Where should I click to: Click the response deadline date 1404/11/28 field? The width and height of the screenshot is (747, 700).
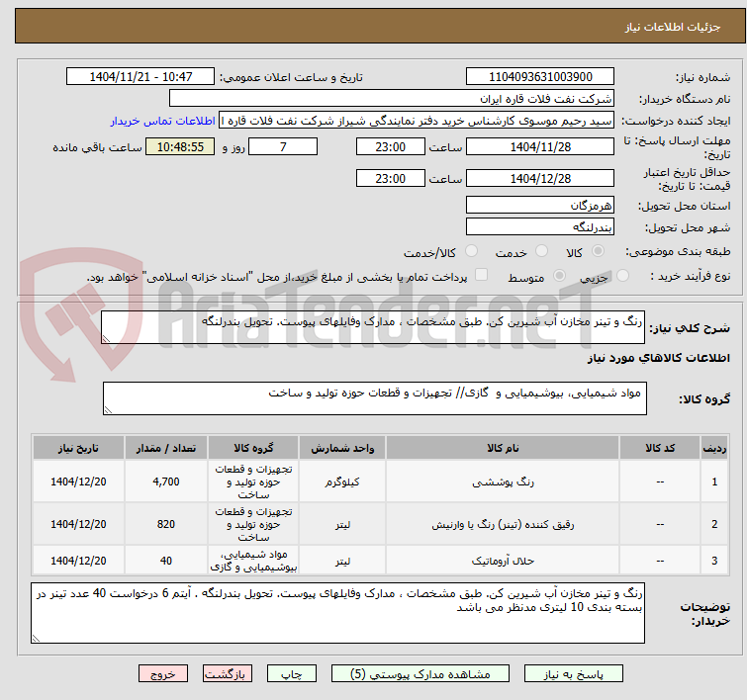[x=540, y=146]
